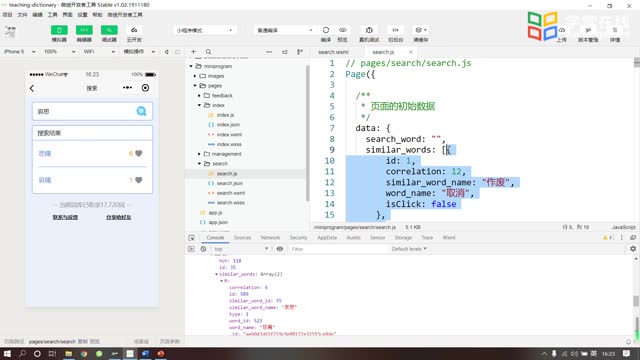
Task: Switch to the Network devtools tab
Action: coord(270,238)
